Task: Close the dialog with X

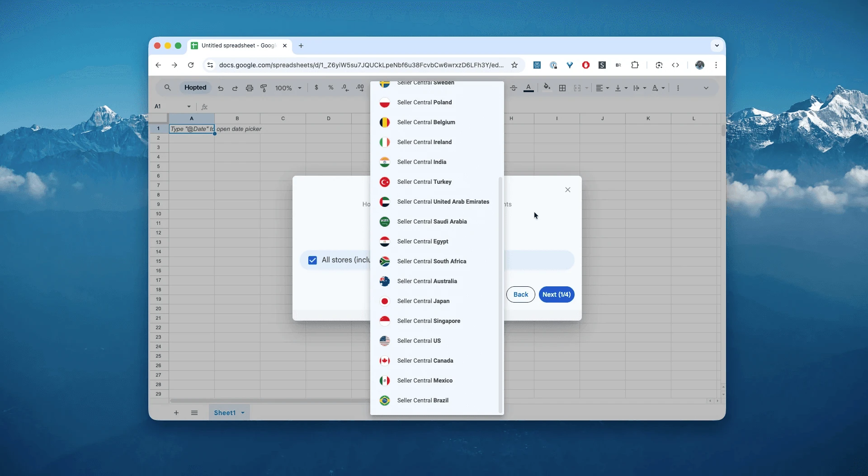Action: coord(568,190)
